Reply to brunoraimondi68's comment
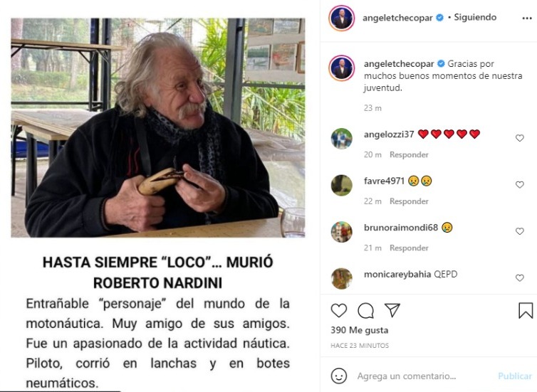537x392 pixels. pos(409,248)
